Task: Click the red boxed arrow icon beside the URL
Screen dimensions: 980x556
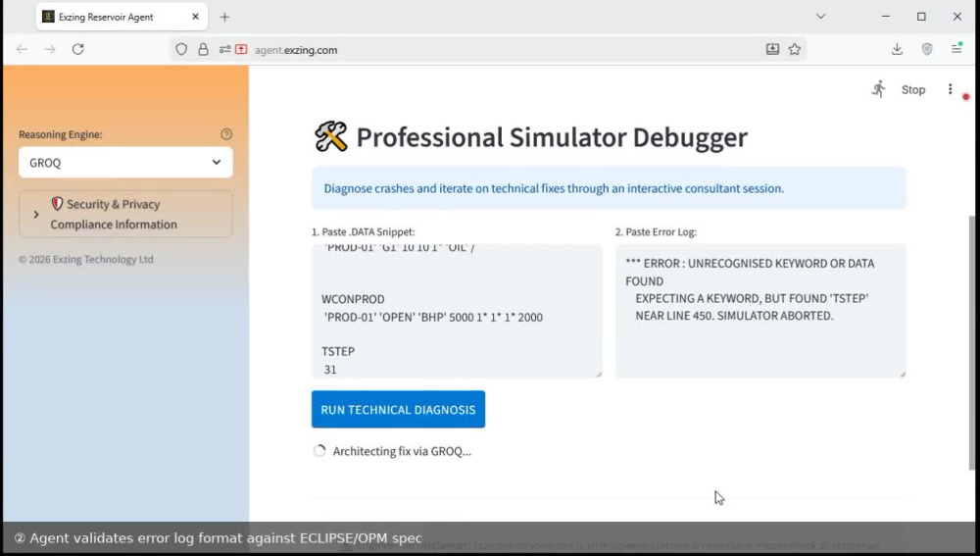Action: click(241, 49)
